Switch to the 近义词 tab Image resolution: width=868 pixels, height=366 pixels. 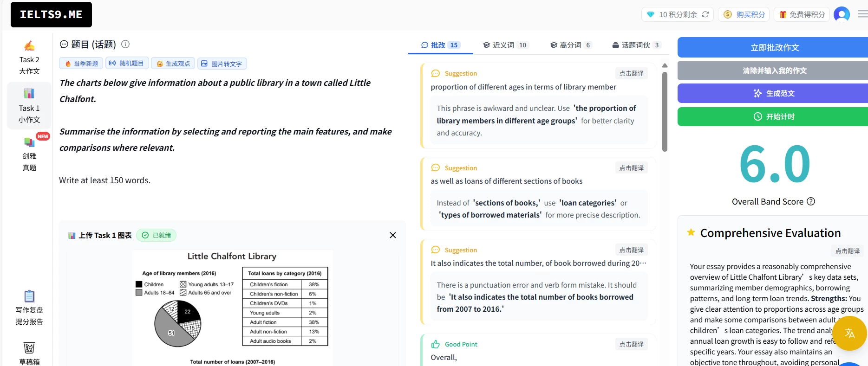tap(505, 45)
